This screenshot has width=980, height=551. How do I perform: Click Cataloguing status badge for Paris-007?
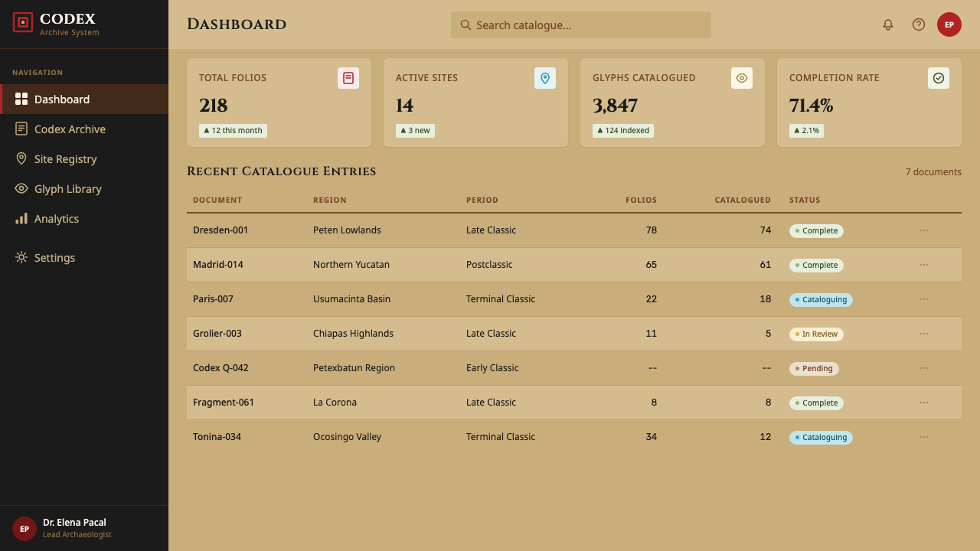821,299
